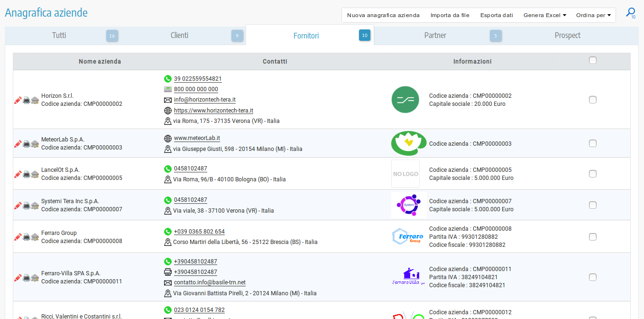
Task: Print the Systemi Tera Inc record
Action: (x=27, y=206)
